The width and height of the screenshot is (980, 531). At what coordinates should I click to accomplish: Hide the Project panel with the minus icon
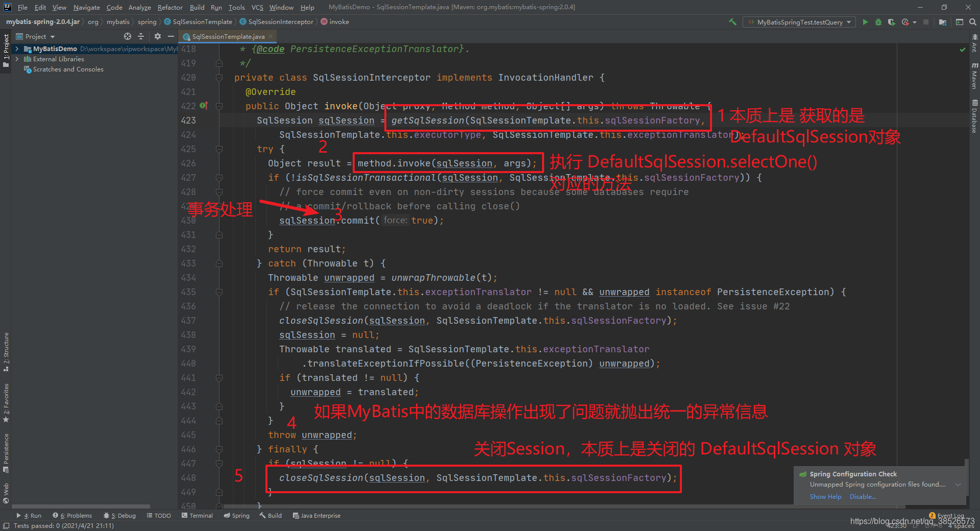click(x=171, y=36)
